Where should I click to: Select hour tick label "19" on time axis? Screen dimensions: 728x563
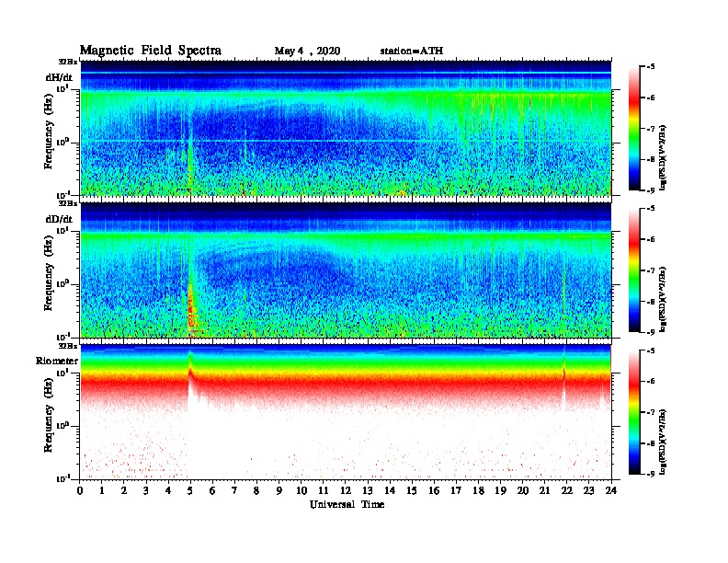[500, 490]
